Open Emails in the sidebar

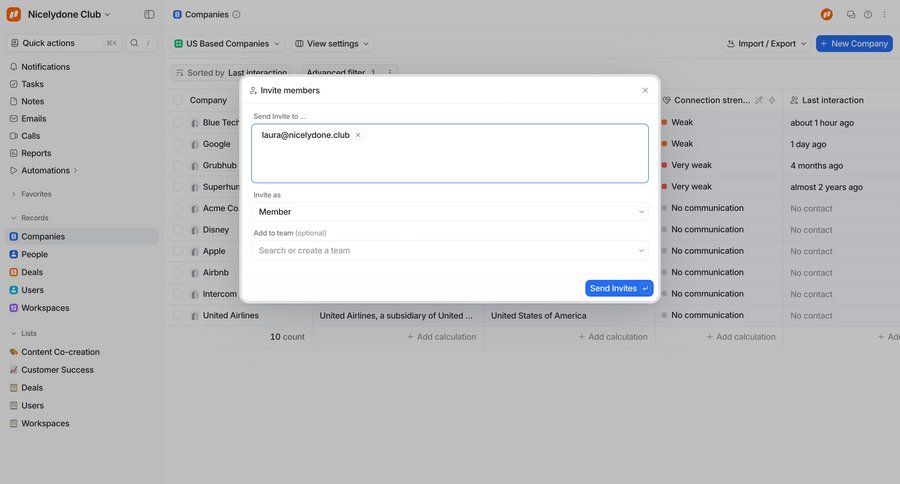point(82,118)
